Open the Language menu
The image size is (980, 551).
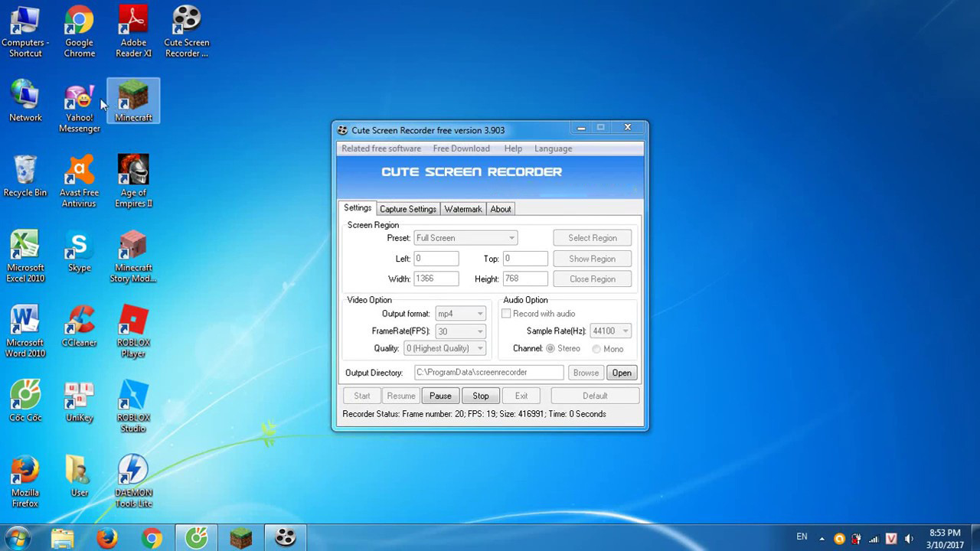pos(553,148)
